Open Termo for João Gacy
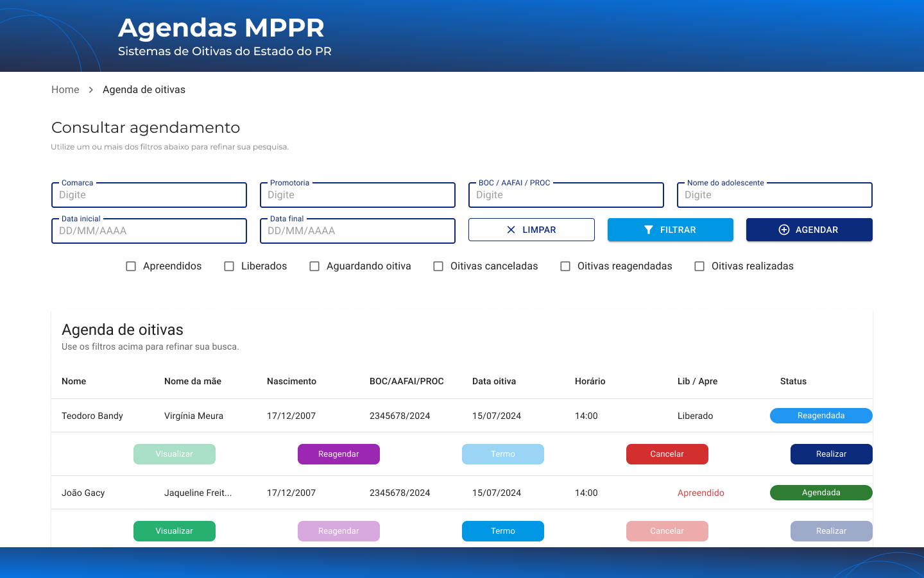Image resolution: width=924 pixels, height=578 pixels. point(503,531)
